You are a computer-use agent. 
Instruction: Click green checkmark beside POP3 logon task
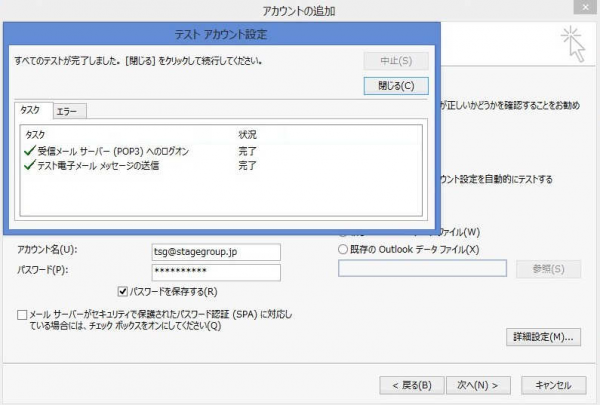[30, 151]
